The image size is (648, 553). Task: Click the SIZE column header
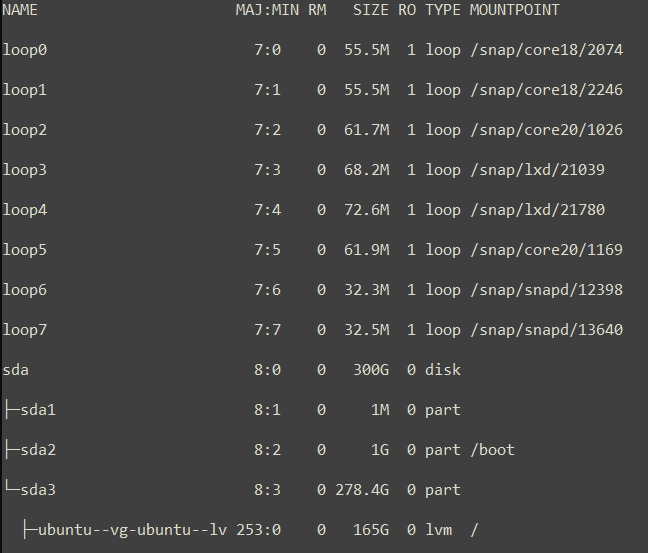pyautogui.click(x=371, y=10)
